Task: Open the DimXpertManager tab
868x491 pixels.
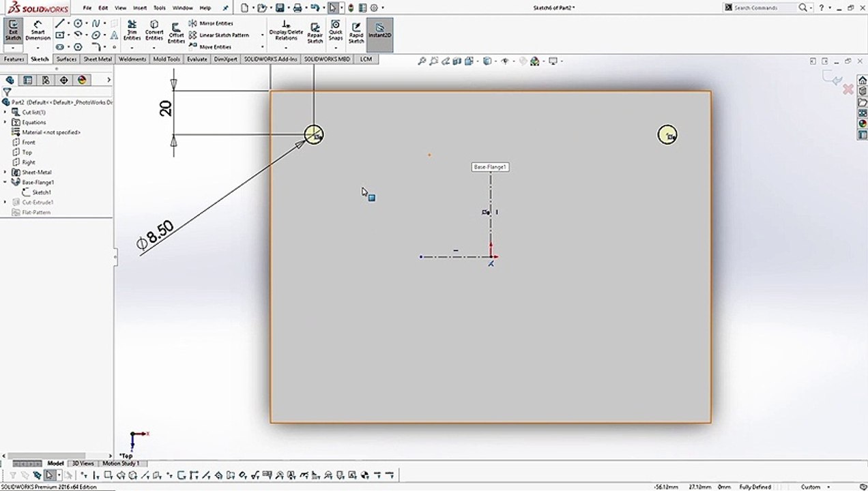Action: [x=64, y=80]
